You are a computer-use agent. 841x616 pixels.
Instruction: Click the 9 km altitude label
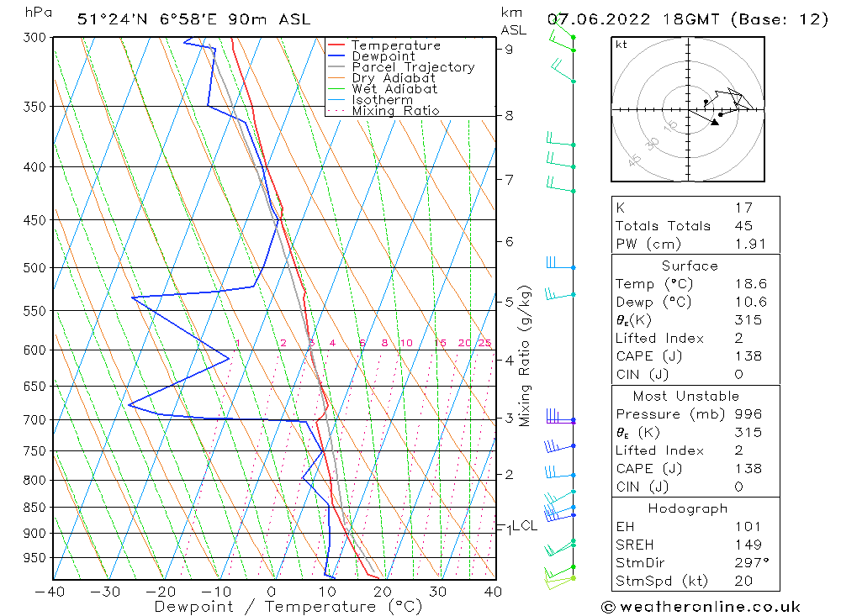click(x=509, y=50)
